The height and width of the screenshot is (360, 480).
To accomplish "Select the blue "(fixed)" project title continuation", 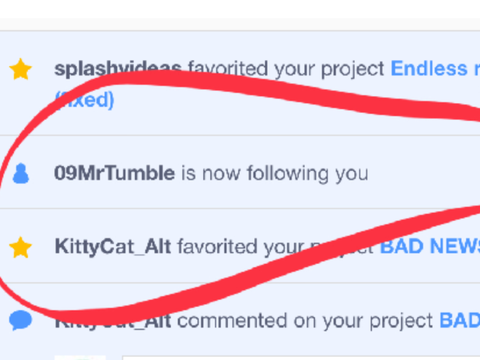I will tap(84, 99).
